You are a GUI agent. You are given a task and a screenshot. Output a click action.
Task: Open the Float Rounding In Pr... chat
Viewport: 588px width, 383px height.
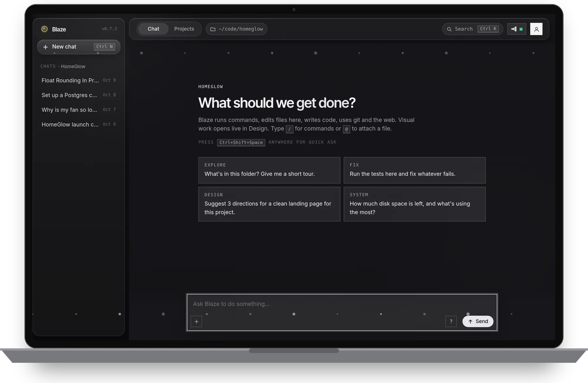tap(79, 80)
